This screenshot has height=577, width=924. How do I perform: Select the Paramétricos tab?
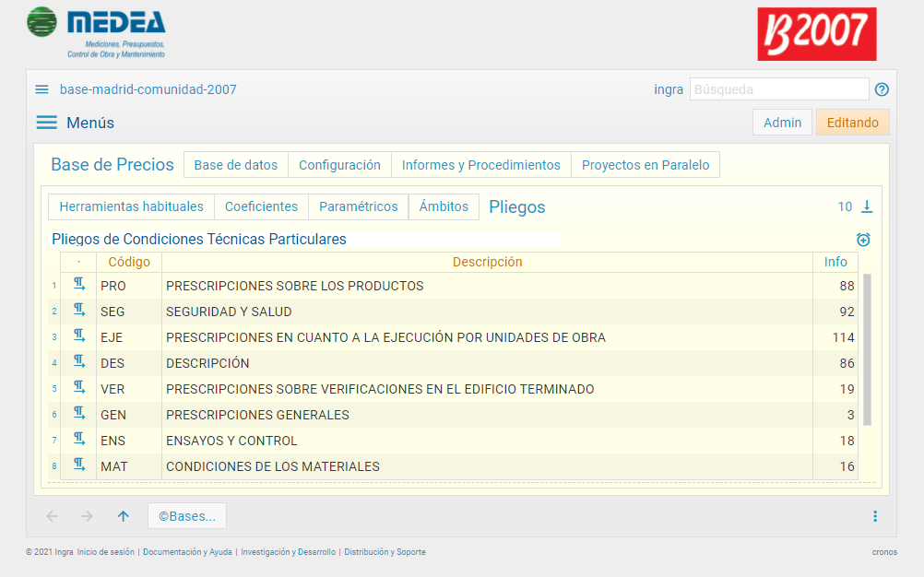click(x=358, y=206)
